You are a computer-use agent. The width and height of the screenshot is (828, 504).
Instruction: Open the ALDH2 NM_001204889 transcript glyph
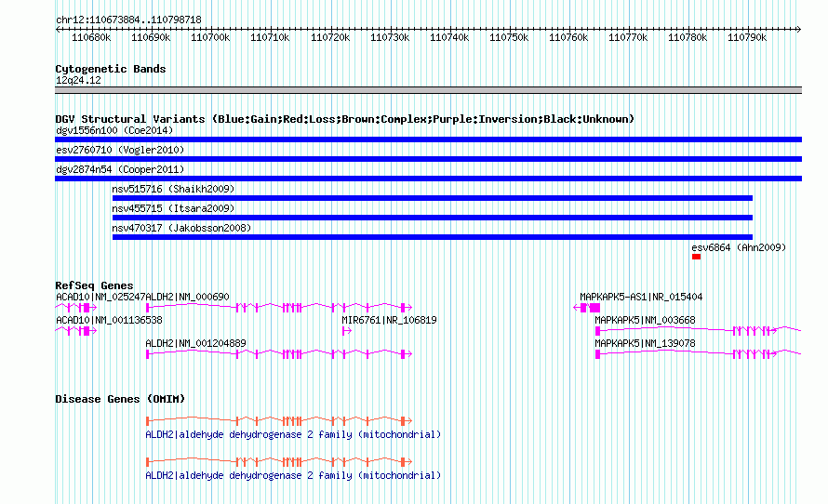(x=279, y=354)
